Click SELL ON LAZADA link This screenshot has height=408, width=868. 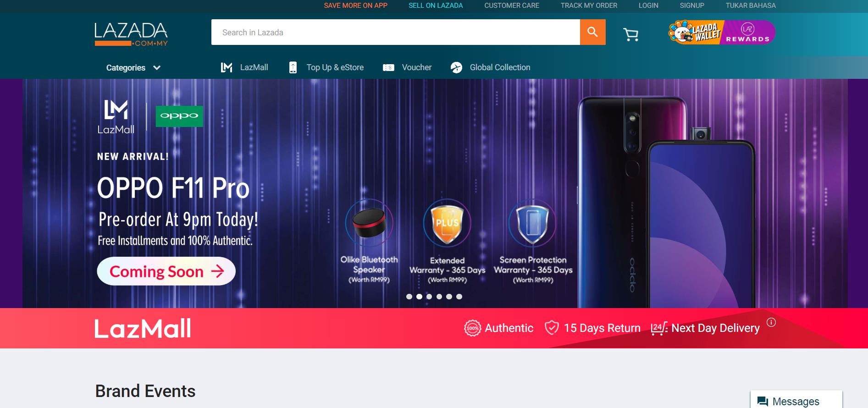coord(436,6)
